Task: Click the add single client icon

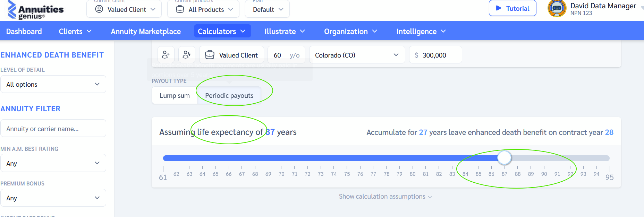Action: tap(166, 55)
